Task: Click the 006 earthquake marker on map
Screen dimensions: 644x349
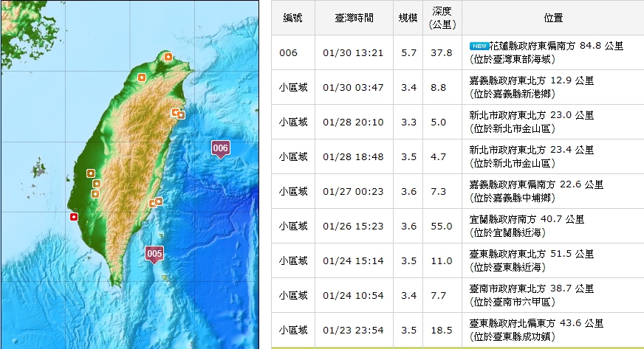Action: 220,148
